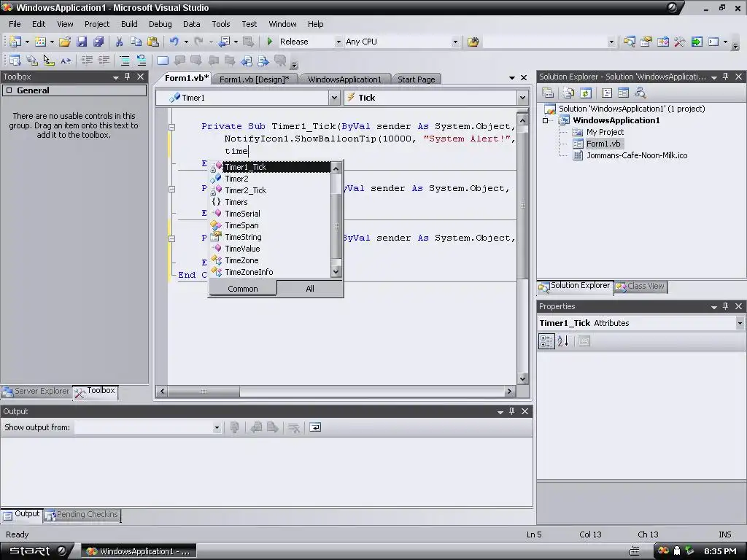Open the Release configuration dropdown
The image size is (747, 560).
pos(338,42)
